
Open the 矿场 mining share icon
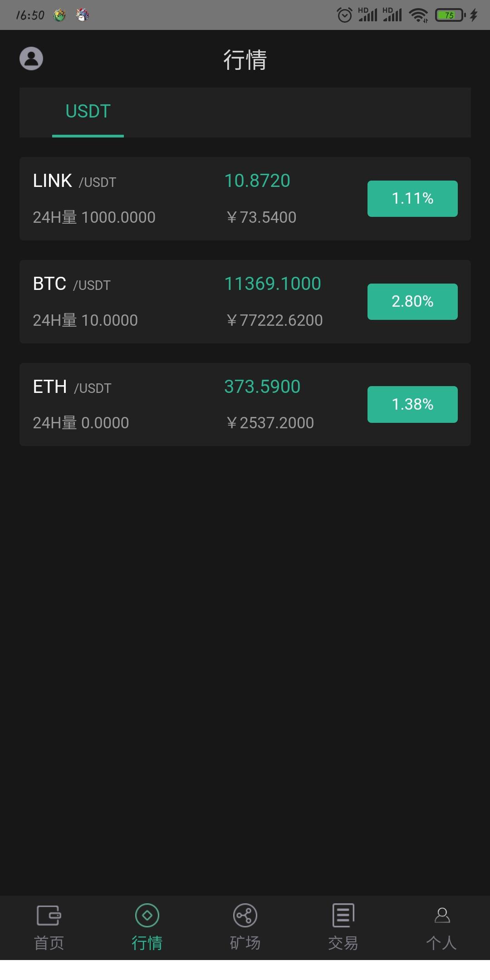point(245,915)
